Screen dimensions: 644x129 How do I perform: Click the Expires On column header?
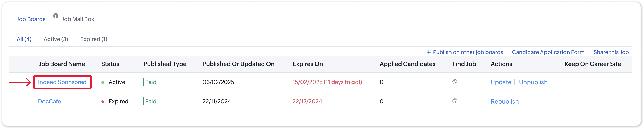coord(308,64)
